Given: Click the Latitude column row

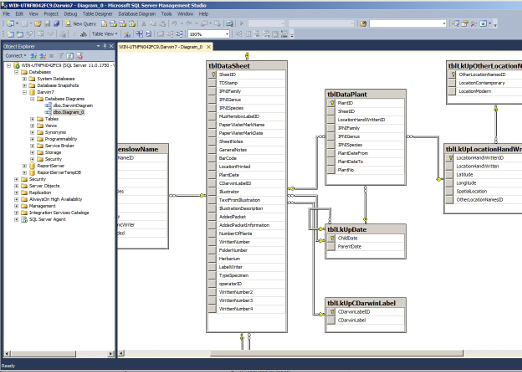Looking at the screenshot, I should click(x=484, y=175).
